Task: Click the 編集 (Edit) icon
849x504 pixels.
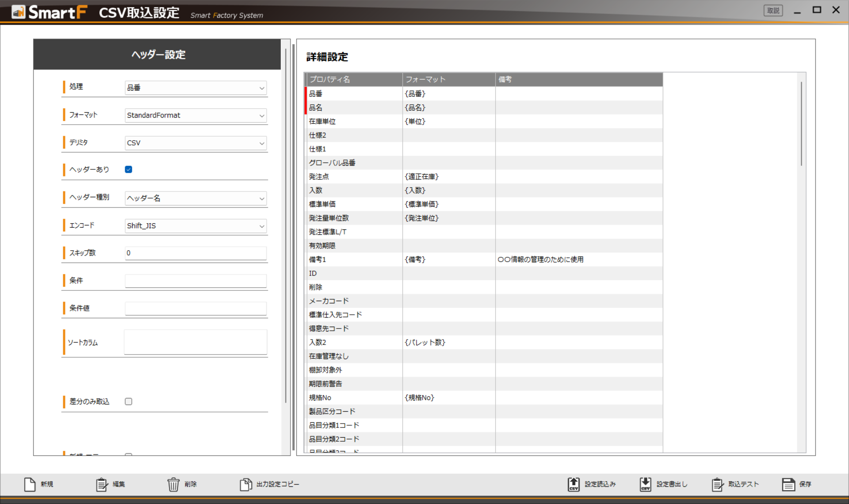Action: tap(102, 485)
